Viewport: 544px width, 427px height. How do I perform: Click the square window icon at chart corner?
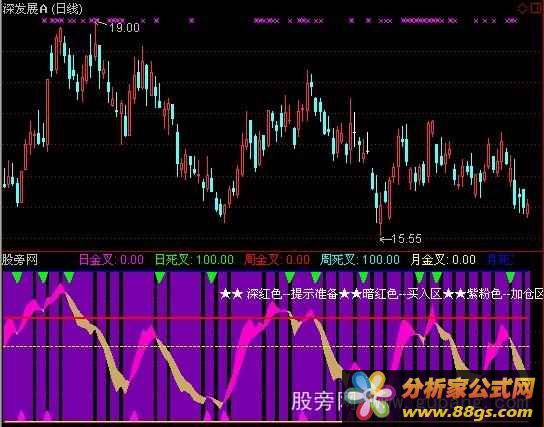pyautogui.click(x=536, y=9)
